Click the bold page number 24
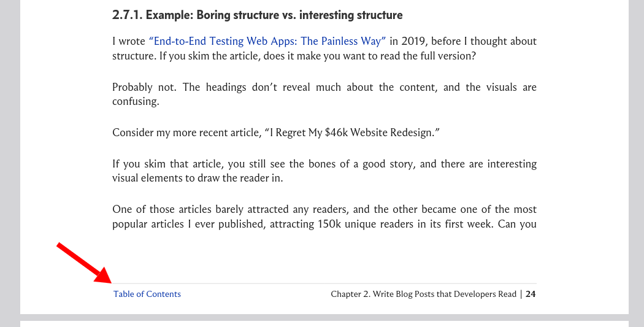The height and width of the screenshot is (327, 644). click(531, 294)
